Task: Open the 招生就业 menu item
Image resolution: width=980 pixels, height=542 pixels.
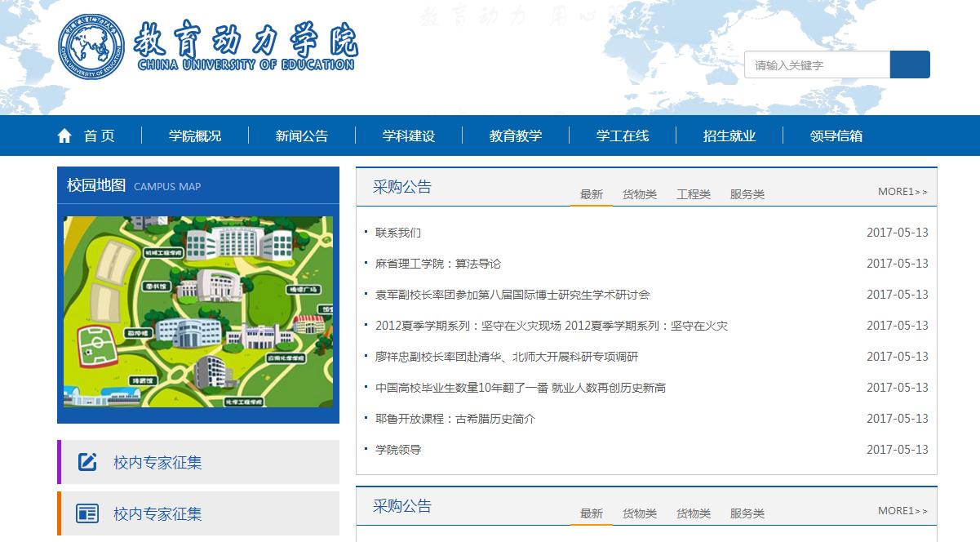Action: coord(729,136)
